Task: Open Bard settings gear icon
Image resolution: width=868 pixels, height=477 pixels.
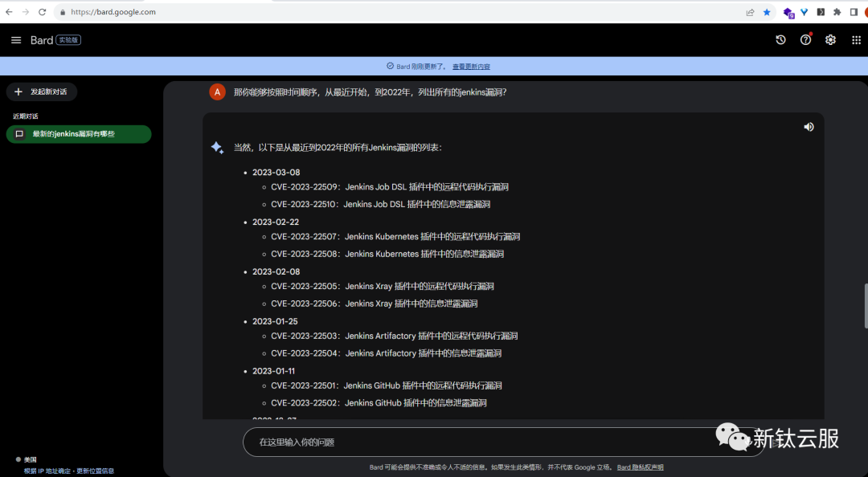Action: (830, 40)
